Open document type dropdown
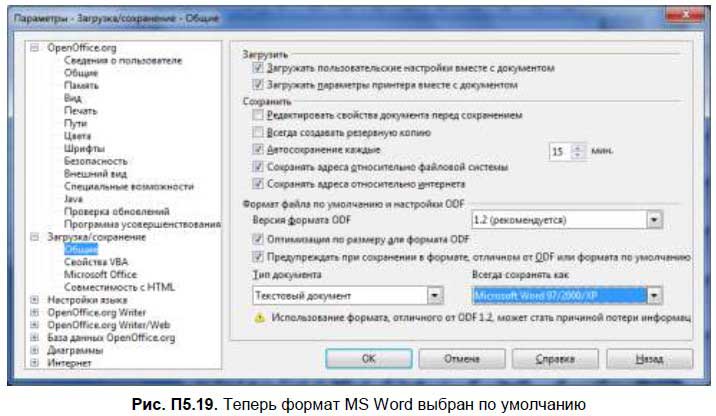716x416 pixels. pyautogui.click(x=435, y=295)
